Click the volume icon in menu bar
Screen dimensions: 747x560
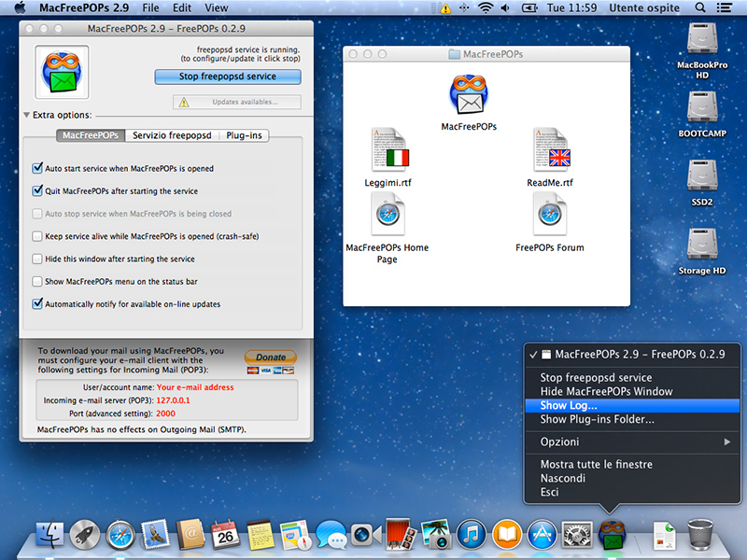505,7
